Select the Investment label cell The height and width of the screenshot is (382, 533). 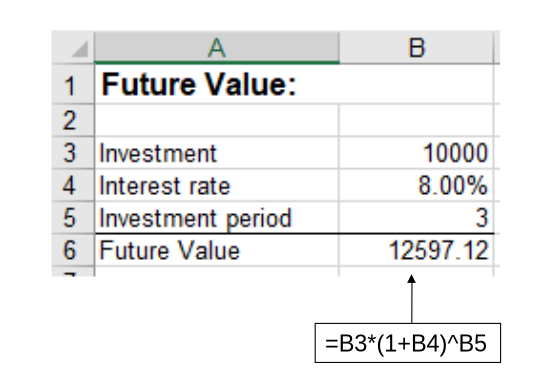[x=217, y=153]
